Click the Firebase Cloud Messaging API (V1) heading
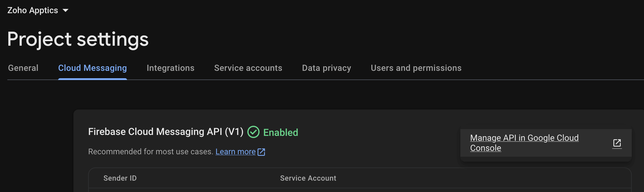 [x=166, y=132]
